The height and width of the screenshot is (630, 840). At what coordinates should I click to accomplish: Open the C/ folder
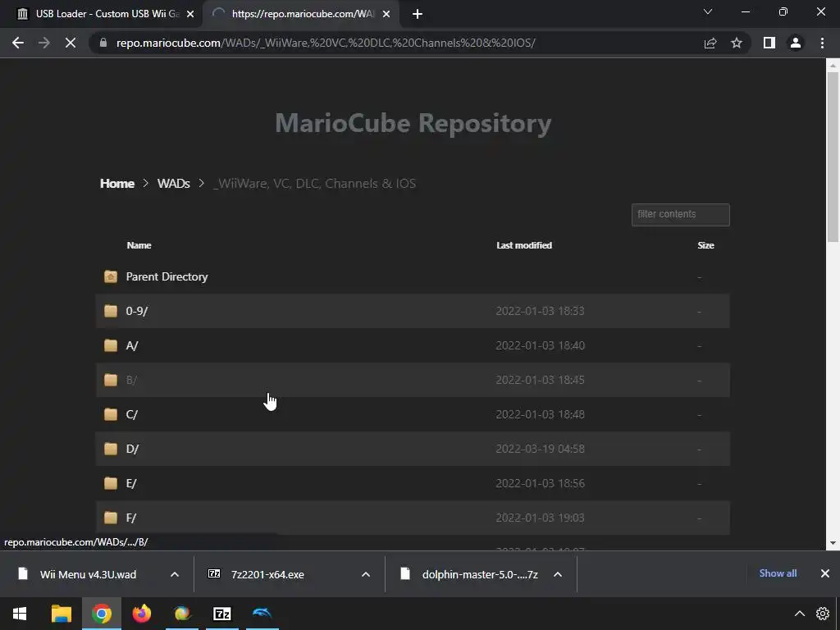click(132, 414)
